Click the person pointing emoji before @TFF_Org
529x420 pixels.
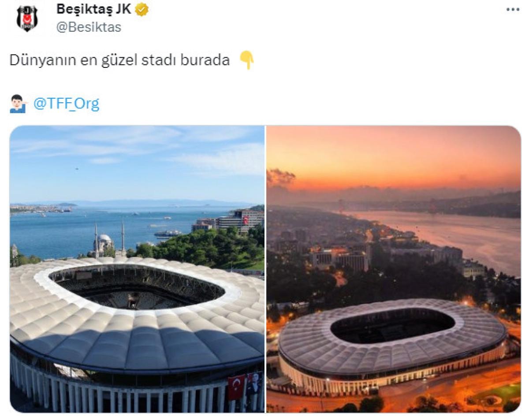point(19,104)
